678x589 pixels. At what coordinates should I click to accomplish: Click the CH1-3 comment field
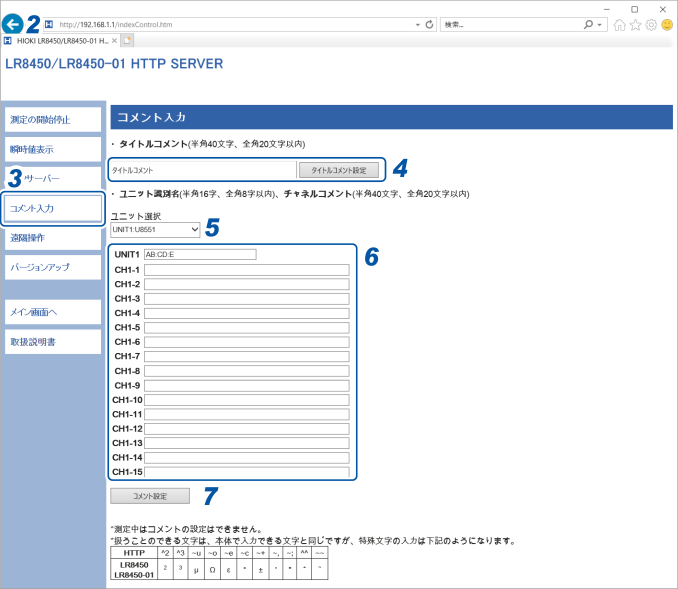point(246,299)
